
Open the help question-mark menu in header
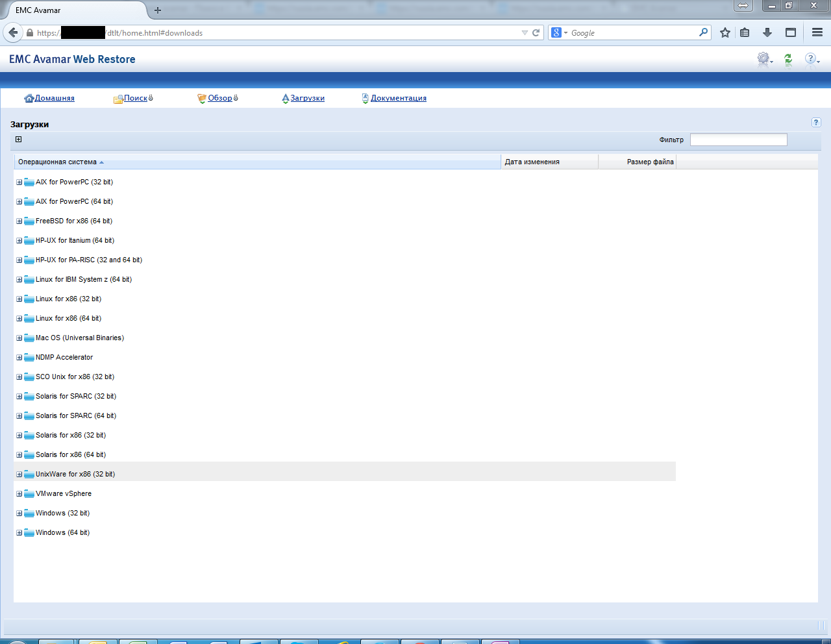[x=812, y=59]
